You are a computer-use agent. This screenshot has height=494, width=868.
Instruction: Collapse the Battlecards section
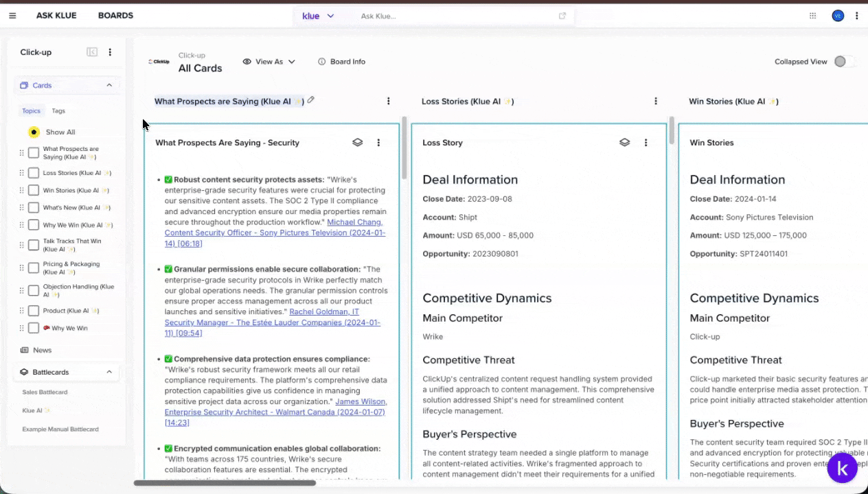coord(109,372)
